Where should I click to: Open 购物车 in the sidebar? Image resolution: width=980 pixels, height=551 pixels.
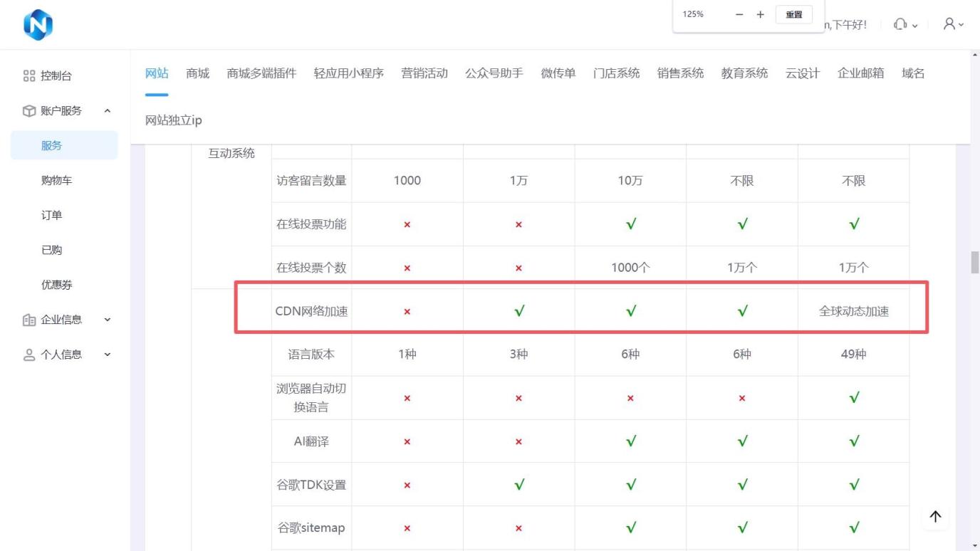[x=56, y=181]
